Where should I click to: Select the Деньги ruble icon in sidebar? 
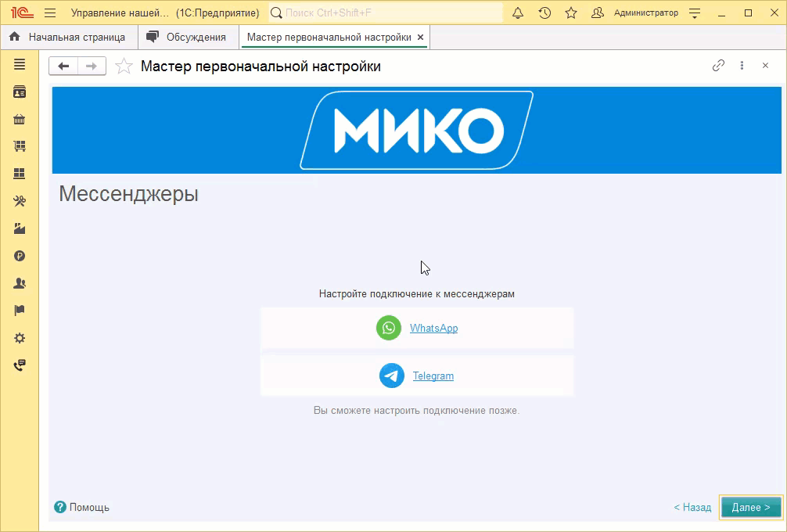coord(20,255)
